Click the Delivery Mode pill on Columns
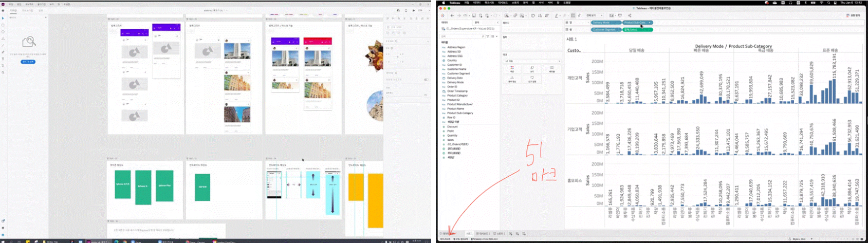This screenshot has height=243, width=868. point(606,23)
